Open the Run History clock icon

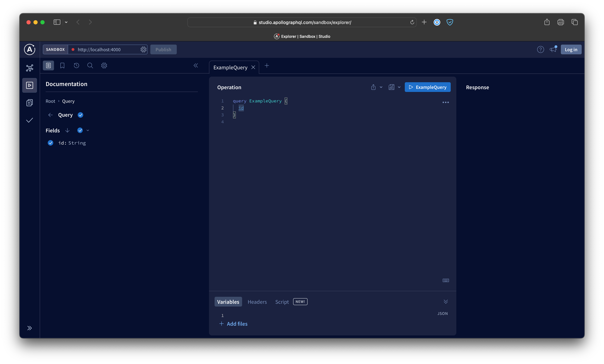[76, 65]
